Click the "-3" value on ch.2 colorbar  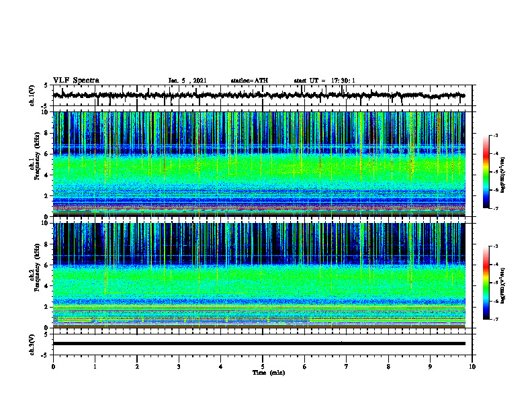(496, 246)
